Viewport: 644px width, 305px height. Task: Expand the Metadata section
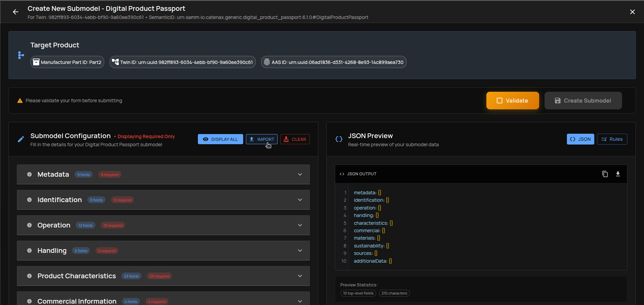coord(300,174)
